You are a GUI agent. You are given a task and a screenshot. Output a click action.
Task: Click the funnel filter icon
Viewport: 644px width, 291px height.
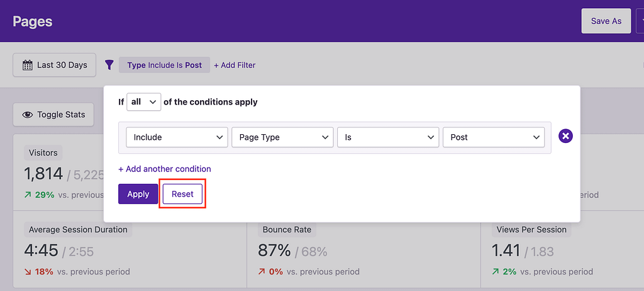point(109,65)
